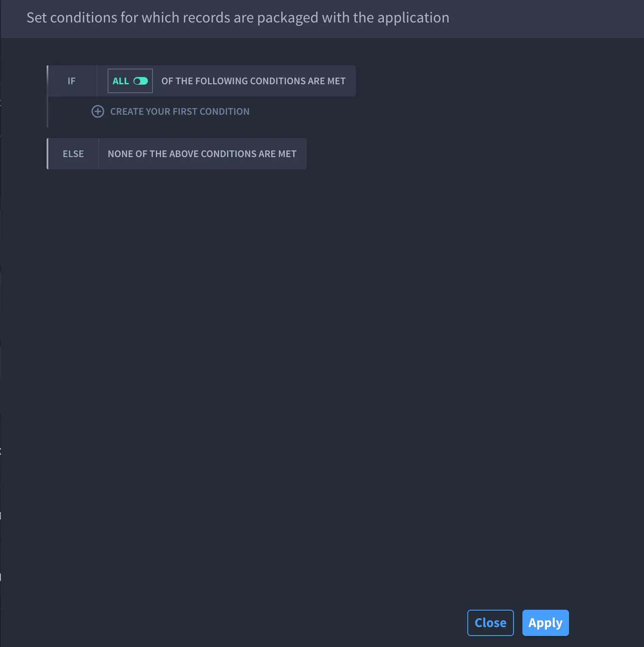Select Create Your First Condition link
The height and width of the screenshot is (647, 644).
coord(180,111)
